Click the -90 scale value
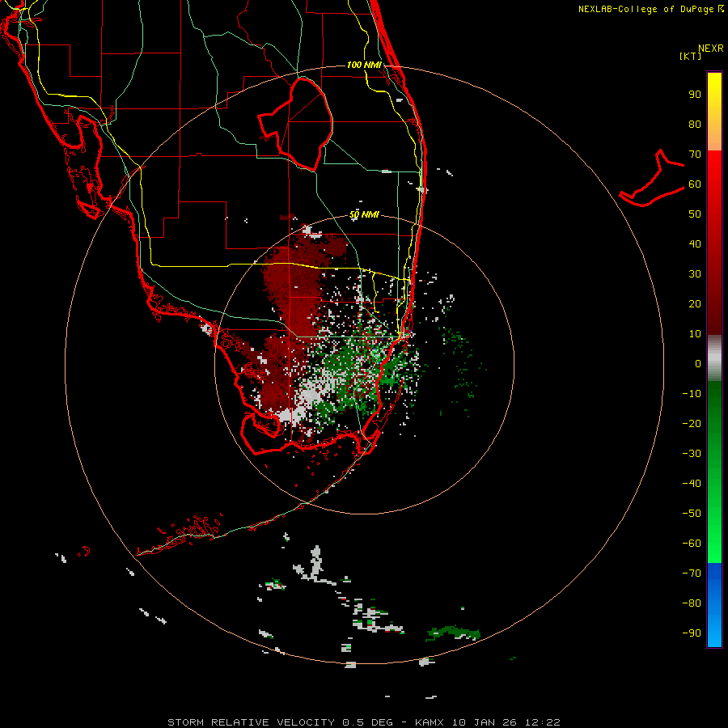728x728 pixels. [692, 633]
